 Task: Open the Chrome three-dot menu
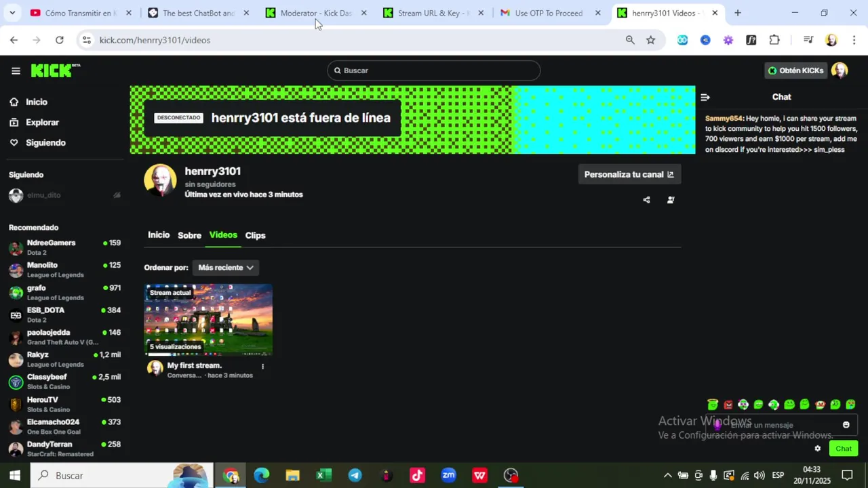point(854,40)
